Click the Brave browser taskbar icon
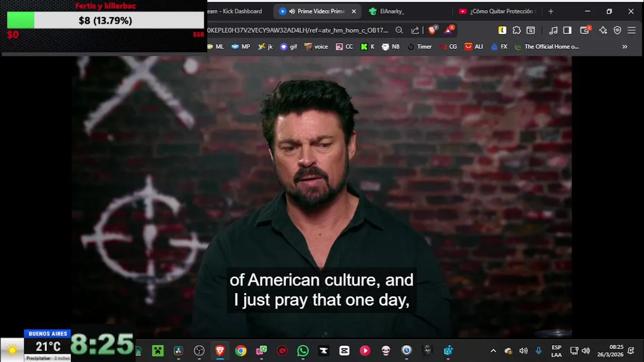The width and height of the screenshot is (644, 362). click(220, 350)
